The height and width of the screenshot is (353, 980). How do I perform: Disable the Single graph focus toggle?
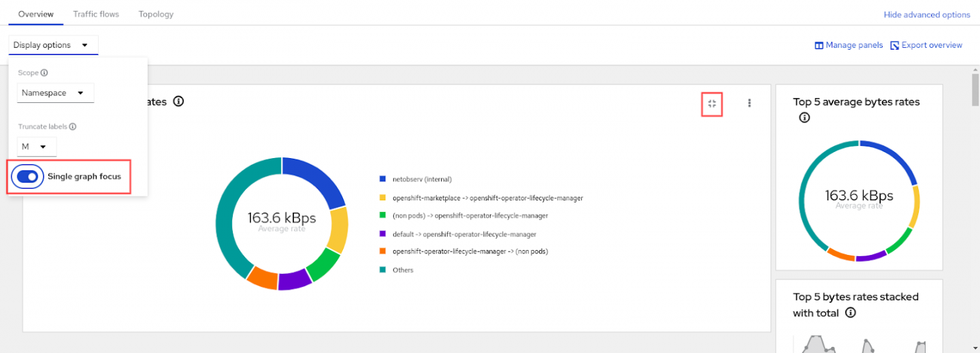click(27, 176)
